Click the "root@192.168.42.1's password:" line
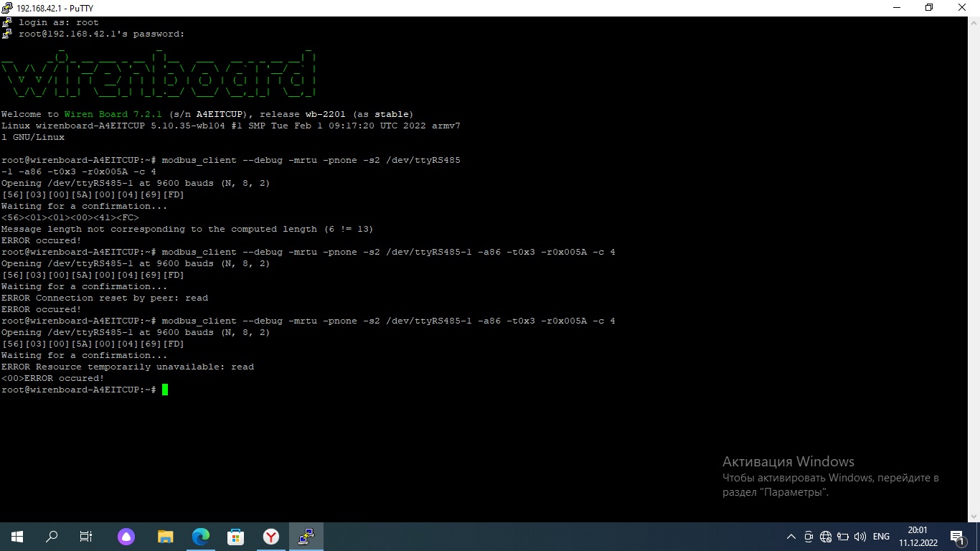980x551 pixels. (x=102, y=34)
